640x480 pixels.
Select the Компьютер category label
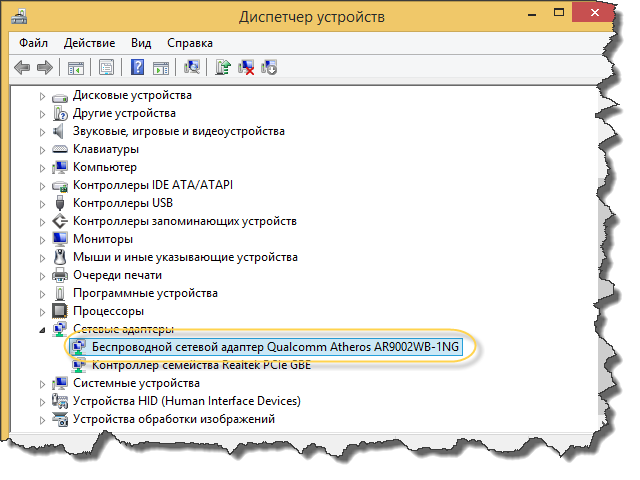pos(105,167)
